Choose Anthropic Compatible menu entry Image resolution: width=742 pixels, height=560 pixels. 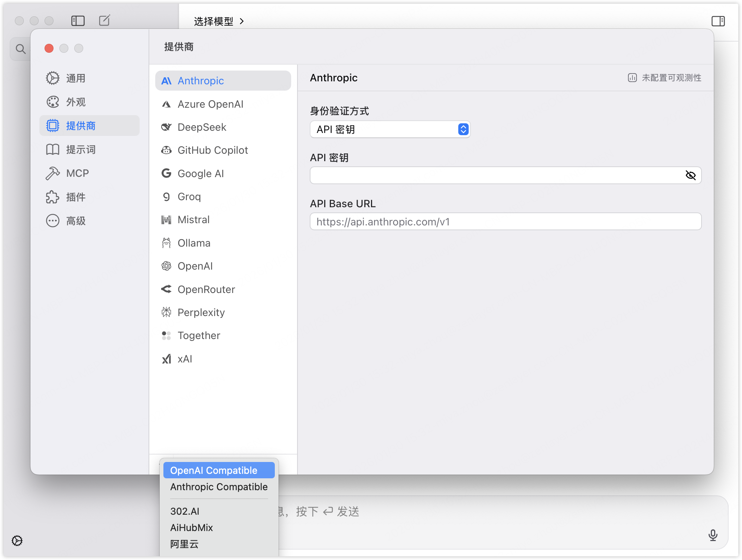pyautogui.click(x=219, y=487)
